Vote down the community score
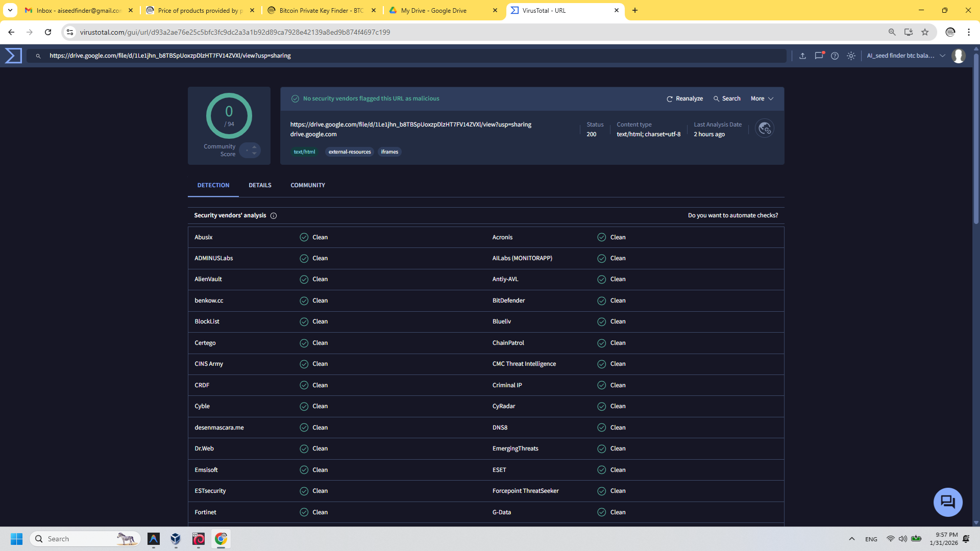This screenshot has height=551, width=980. click(254, 154)
